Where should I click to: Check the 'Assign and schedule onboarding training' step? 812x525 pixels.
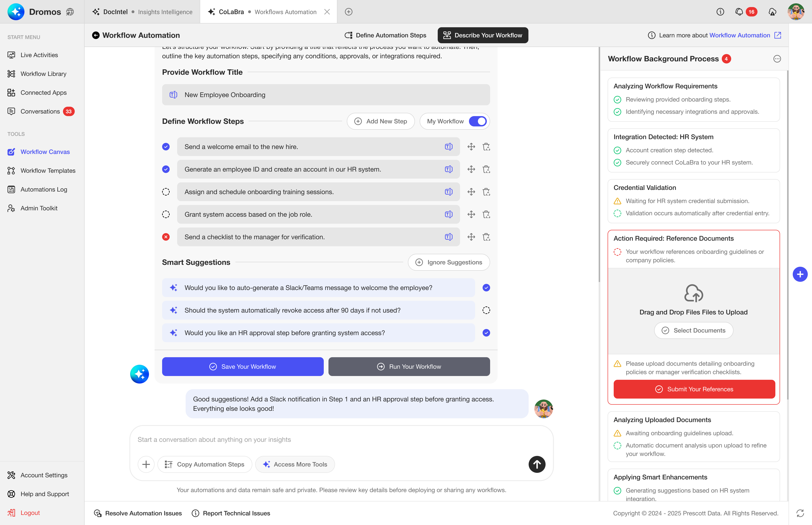(166, 192)
